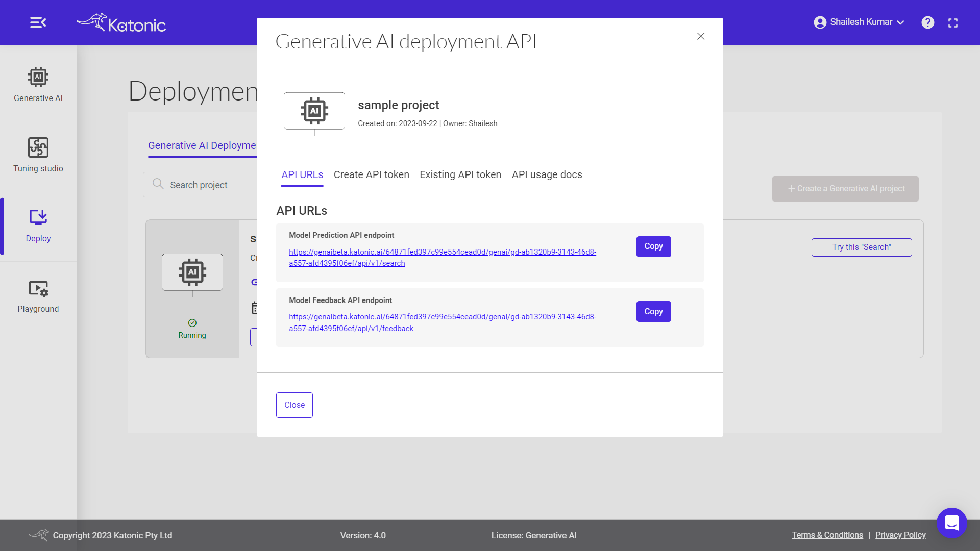Click the API URLs tab
The image size is (980, 551).
(302, 174)
